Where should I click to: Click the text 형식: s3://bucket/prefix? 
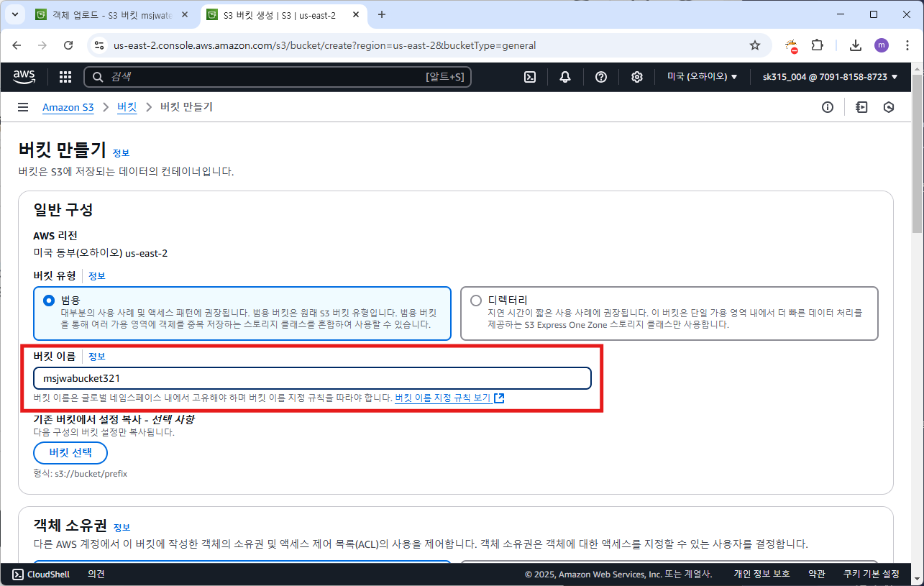tap(81, 475)
